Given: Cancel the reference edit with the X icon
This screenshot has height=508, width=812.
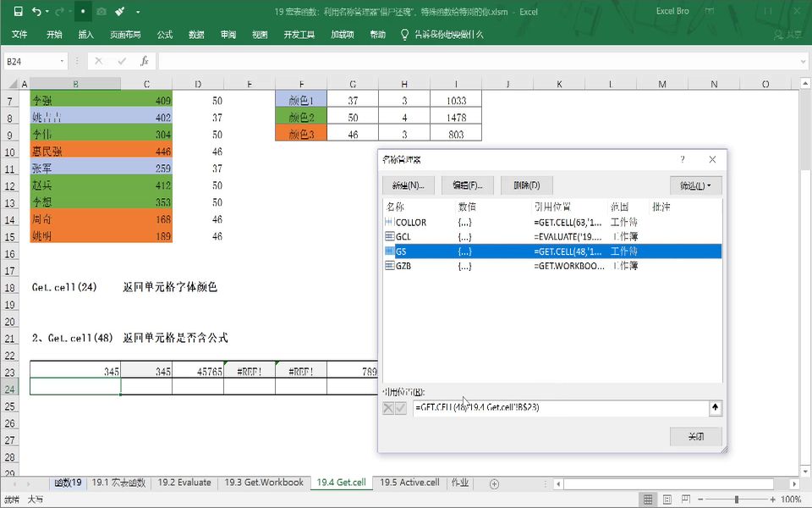Looking at the screenshot, I should coord(387,408).
